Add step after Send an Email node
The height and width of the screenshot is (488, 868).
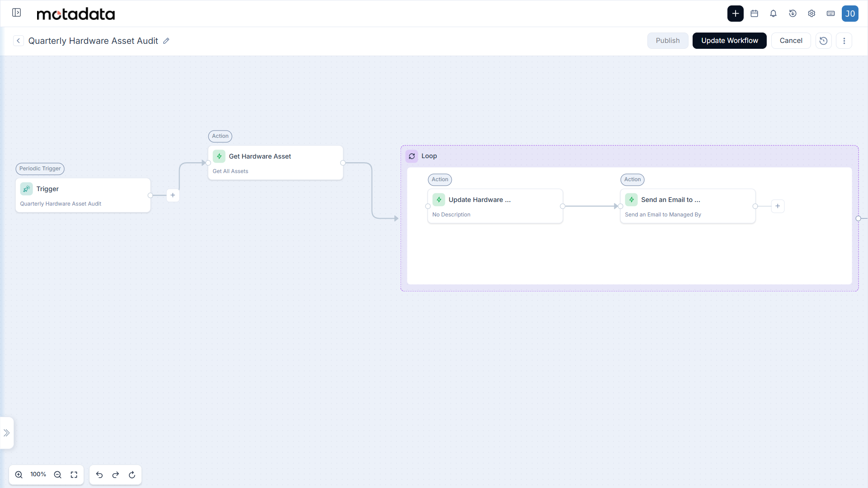point(778,206)
